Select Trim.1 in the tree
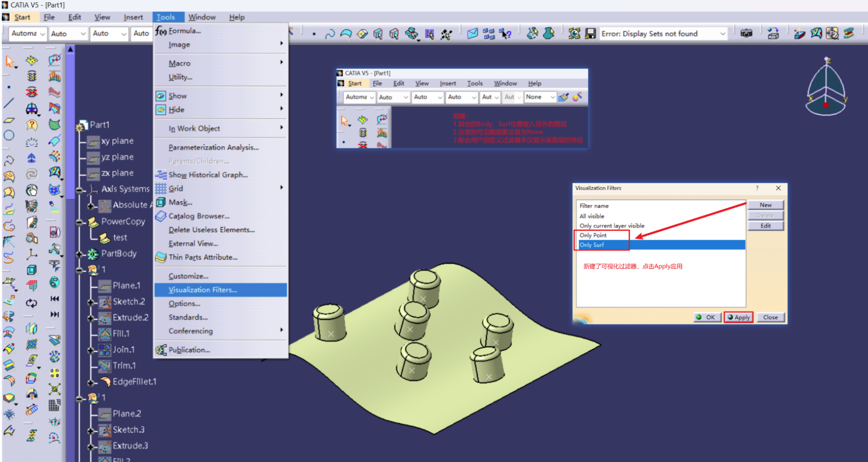The height and width of the screenshot is (462, 868). (x=124, y=365)
